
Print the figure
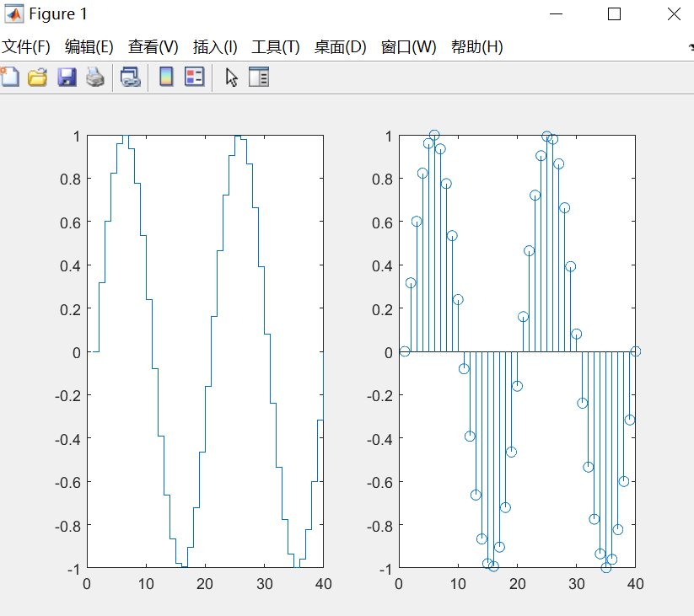pos(95,77)
